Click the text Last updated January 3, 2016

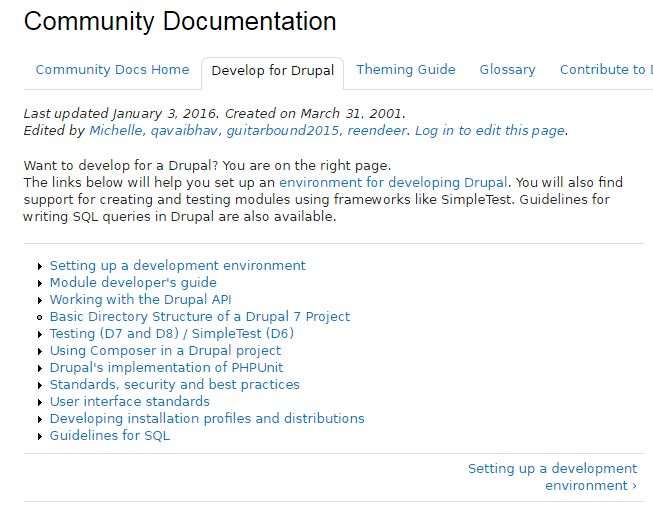[121, 114]
